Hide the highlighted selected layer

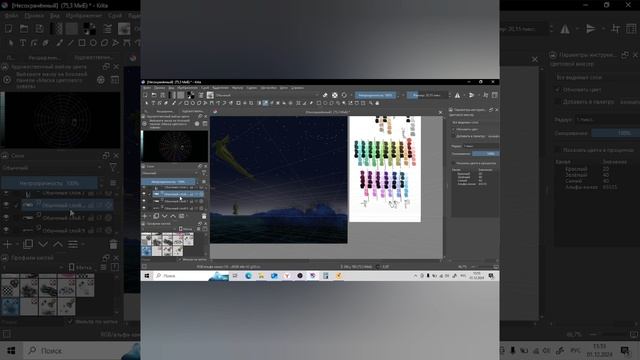[x=144, y=194]
